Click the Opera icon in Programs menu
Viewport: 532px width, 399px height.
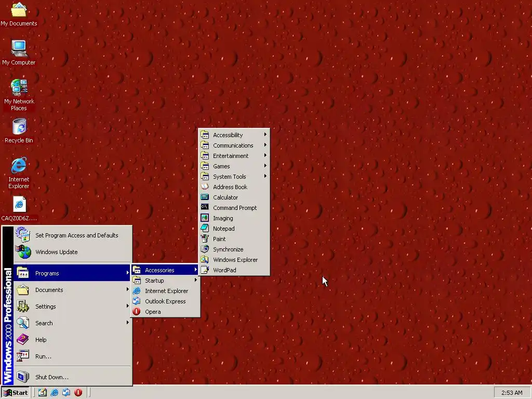pos(137,312)
